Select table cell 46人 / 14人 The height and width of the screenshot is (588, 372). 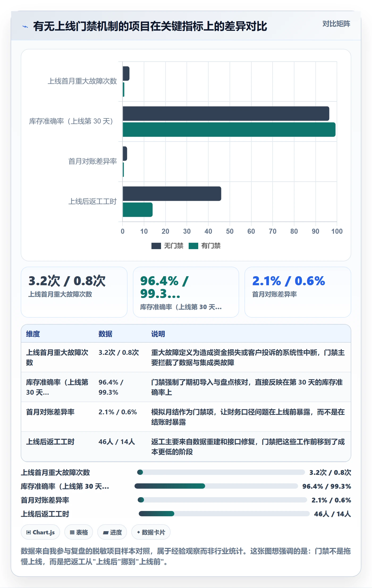(x=117, y=442)
